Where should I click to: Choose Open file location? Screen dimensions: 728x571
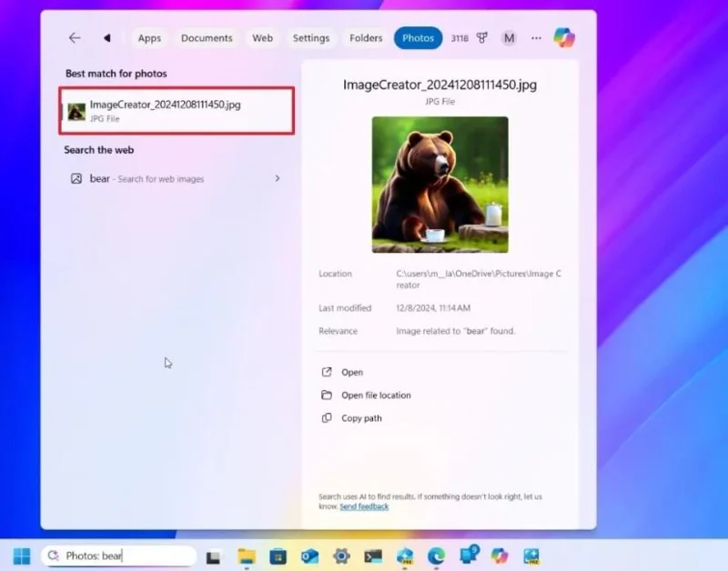click(376, 396)
